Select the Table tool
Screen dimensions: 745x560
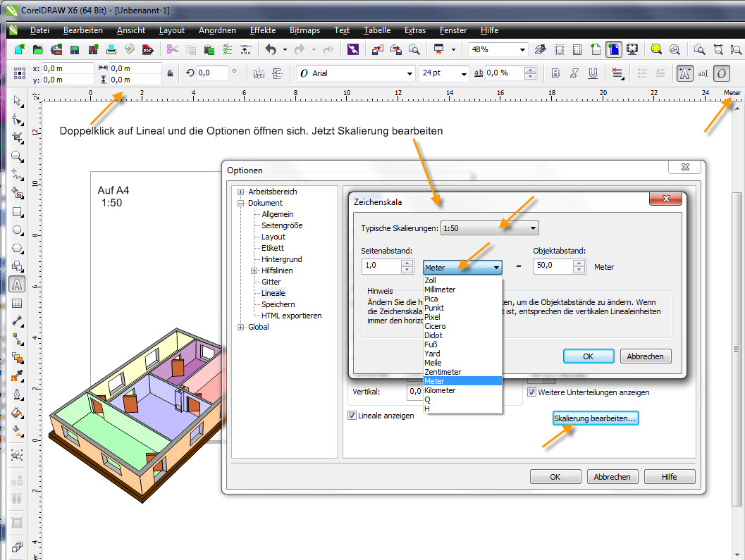(x=18, y=303)
